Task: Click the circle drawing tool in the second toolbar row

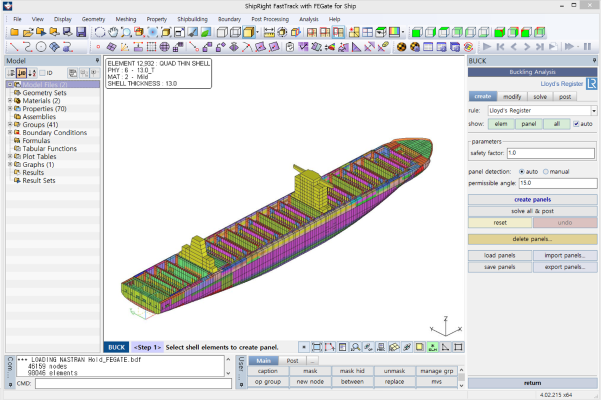Action: pyautogui.click(x=40, y=46)
